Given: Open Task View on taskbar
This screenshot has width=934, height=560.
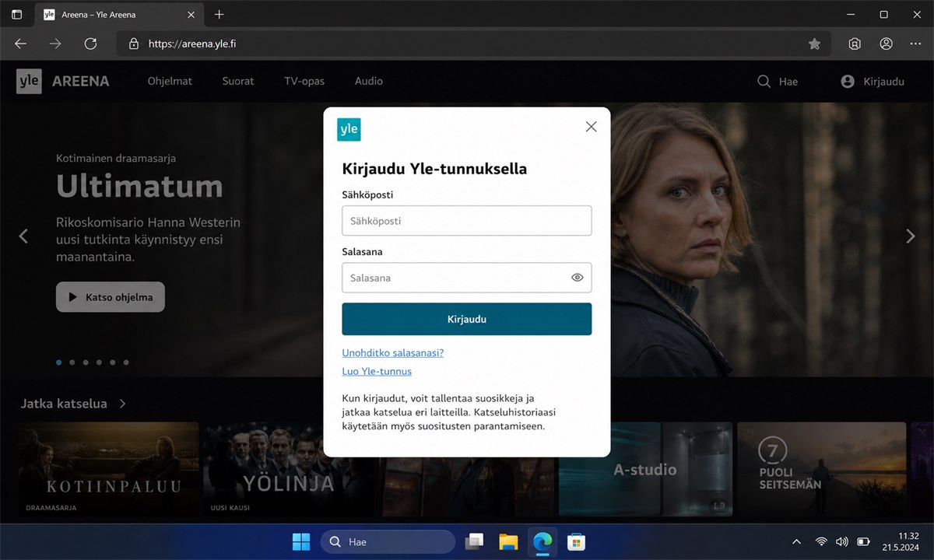Looking at the screenshot, I should point(474,541).
